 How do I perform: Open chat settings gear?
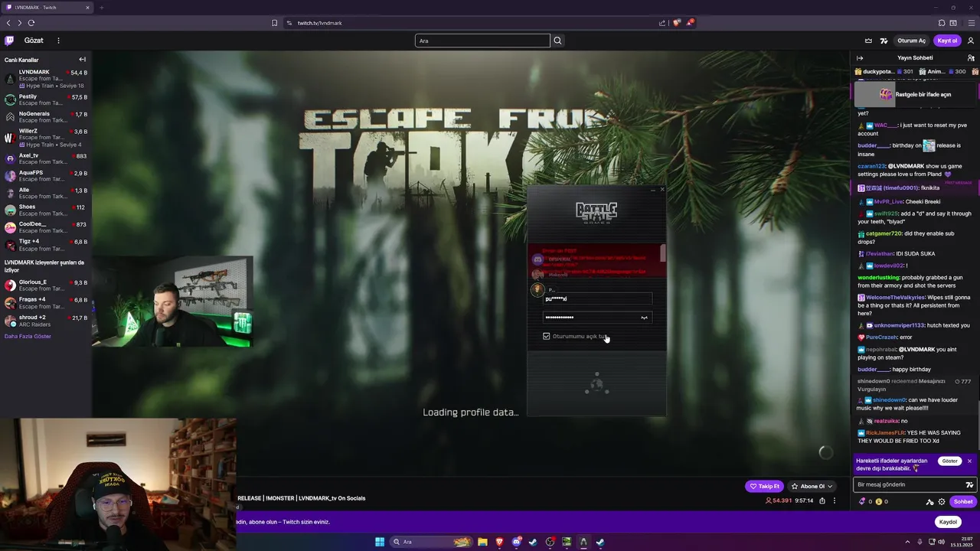coord(942,502)
